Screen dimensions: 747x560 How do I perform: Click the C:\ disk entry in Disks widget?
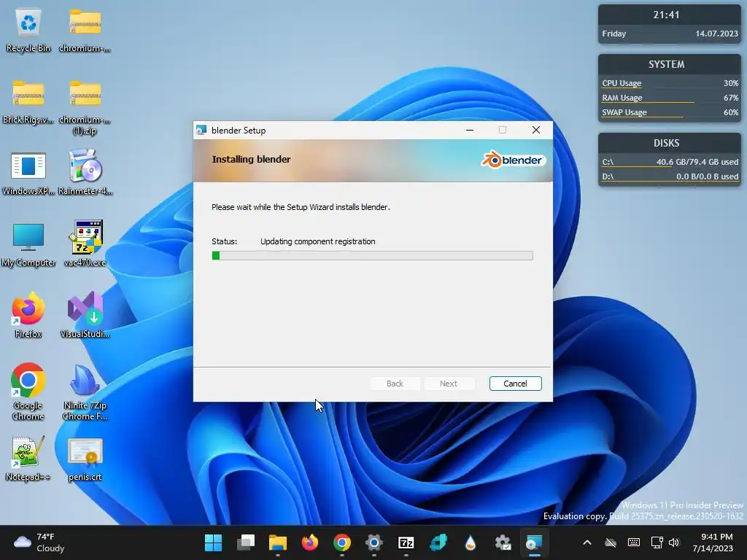(x=670, y=162)
